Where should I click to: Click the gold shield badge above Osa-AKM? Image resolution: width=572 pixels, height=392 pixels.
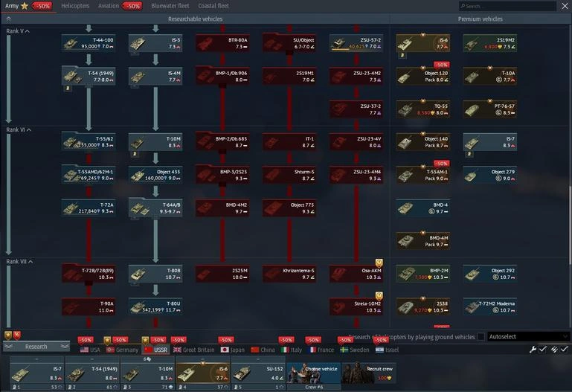[x=379, y=263]
